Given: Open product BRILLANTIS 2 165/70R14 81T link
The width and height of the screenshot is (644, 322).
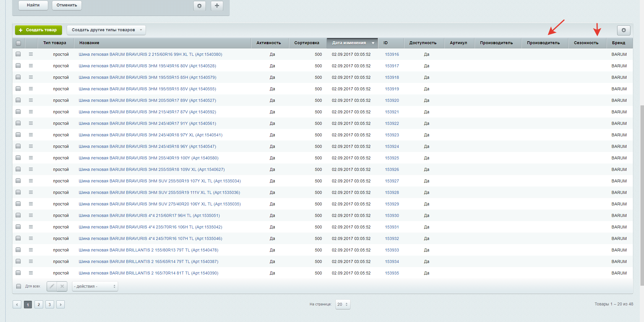Looking at the screenshot, I should click(x=149, y=273).
